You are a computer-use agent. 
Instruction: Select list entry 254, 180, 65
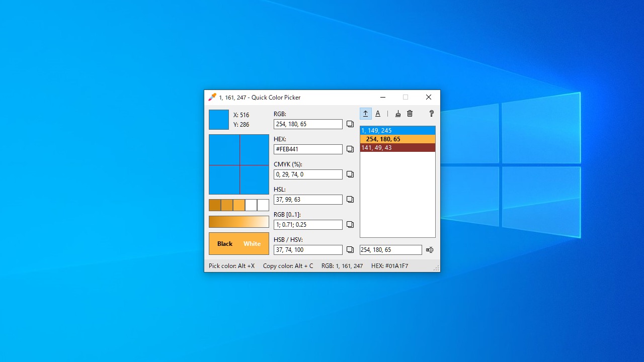(397, 139)
